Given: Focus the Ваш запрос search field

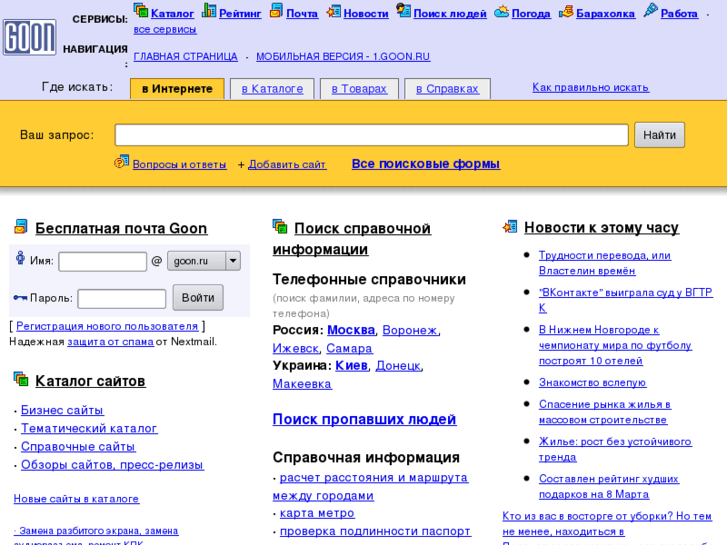Looking at the screenshot, I should [371, 135].
